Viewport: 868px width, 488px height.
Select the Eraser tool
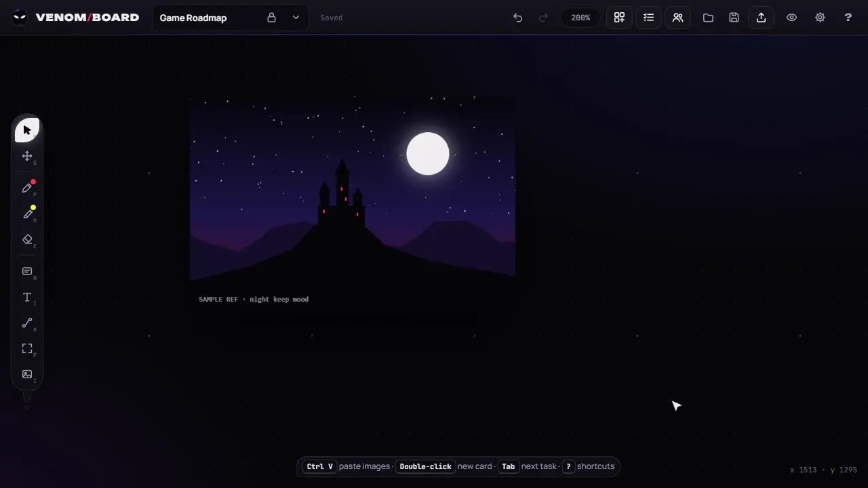pyautogui.click(x=27, y=239)
